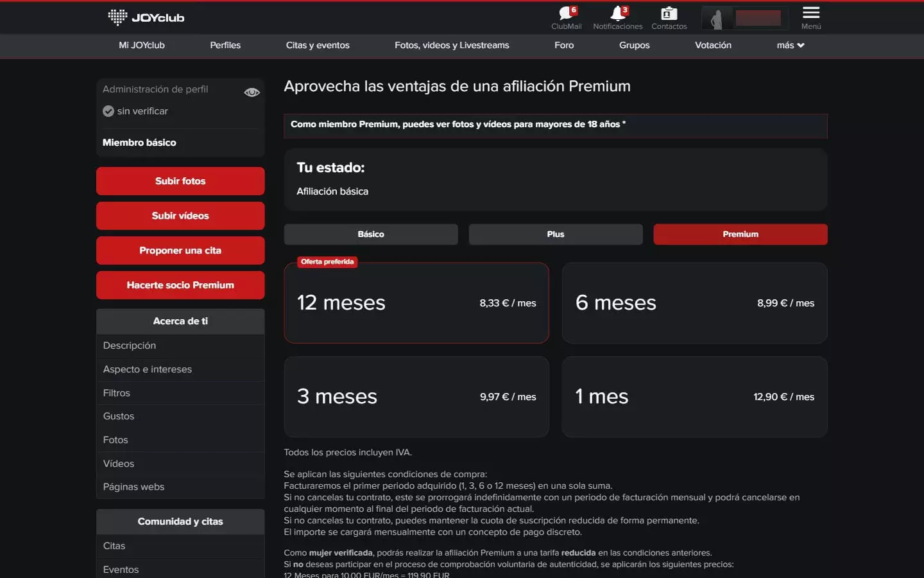Open the Notificaciones bell icon
The image size is (924, 578).
(x=617, y=17)
